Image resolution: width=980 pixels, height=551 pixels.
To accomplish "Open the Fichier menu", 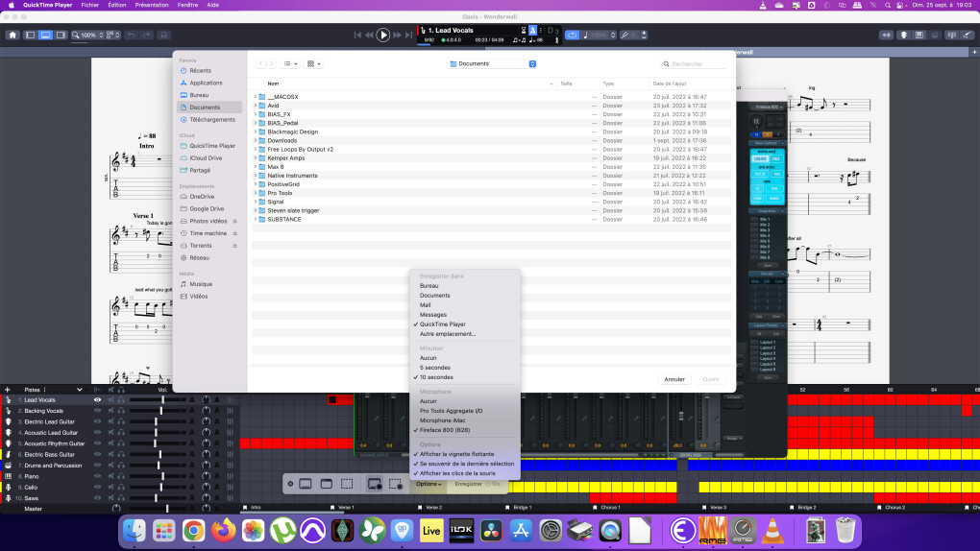I will click(x=90, y=5).
